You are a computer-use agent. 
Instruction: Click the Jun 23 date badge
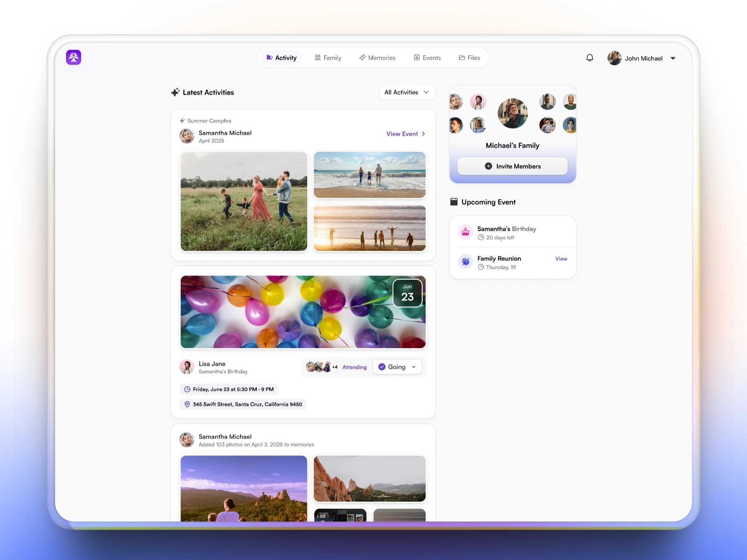(407, 293)
